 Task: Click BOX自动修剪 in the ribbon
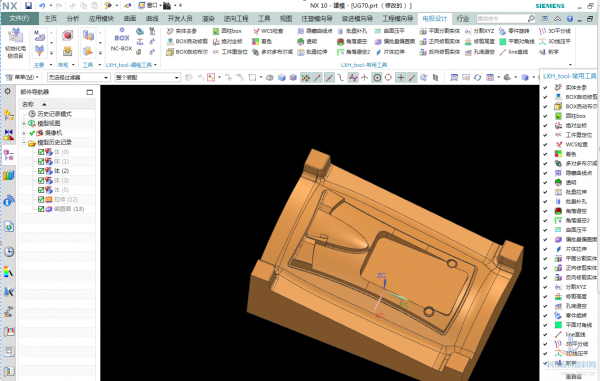187,41
